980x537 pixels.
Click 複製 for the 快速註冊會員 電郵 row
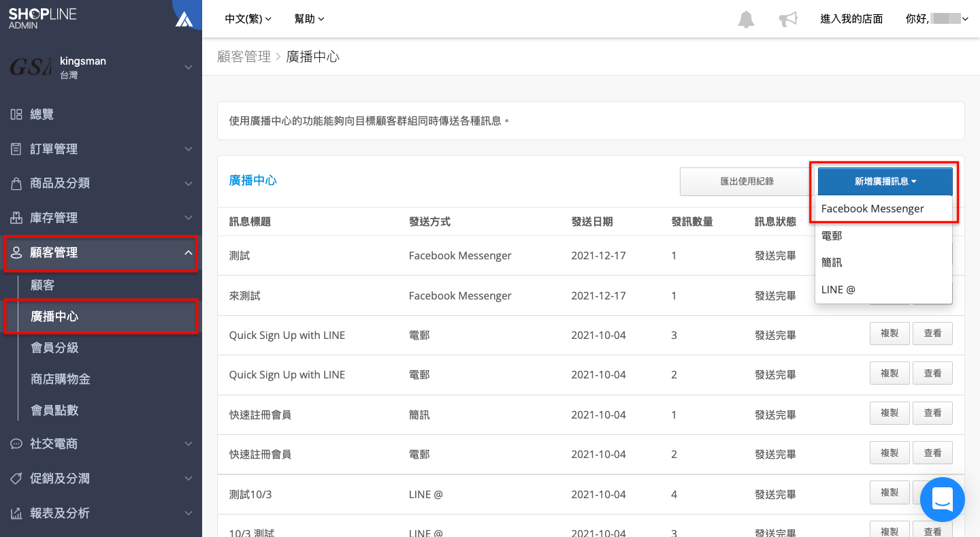point(889,453)
